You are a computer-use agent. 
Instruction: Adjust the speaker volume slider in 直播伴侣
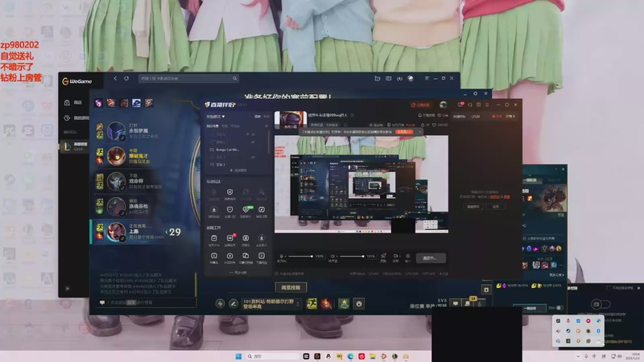pos(352,256)
